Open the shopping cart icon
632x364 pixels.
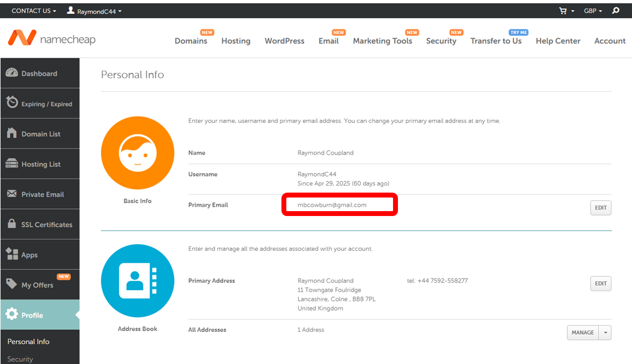pos(563,11)
